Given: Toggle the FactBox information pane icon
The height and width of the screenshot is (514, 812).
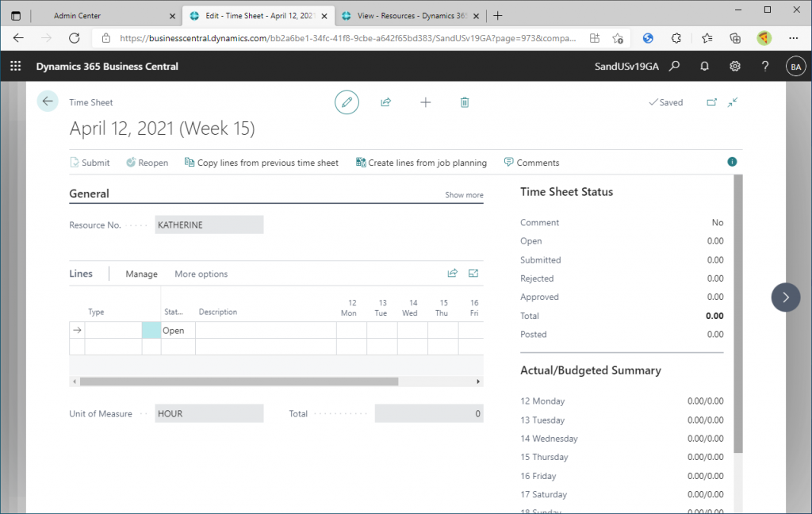Looking at the screenshot, I should [x=732, y=162].
